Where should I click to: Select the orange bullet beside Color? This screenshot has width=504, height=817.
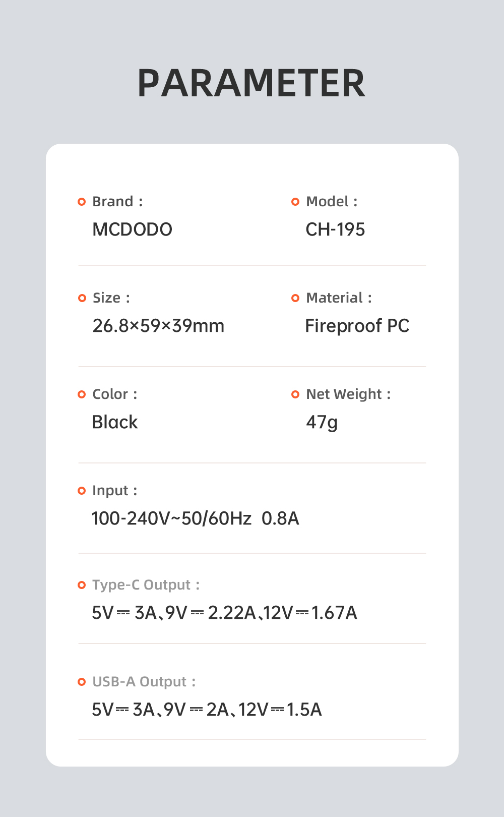pos(82,394)
